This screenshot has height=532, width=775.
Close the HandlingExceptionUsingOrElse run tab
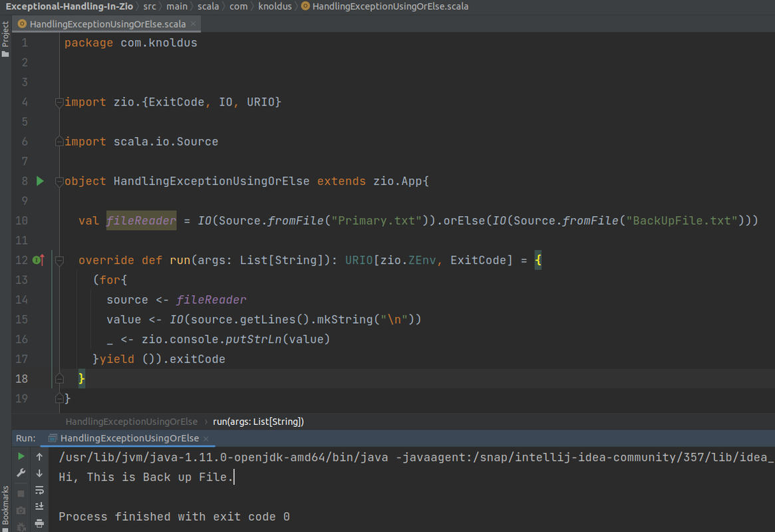pos(206,439)
